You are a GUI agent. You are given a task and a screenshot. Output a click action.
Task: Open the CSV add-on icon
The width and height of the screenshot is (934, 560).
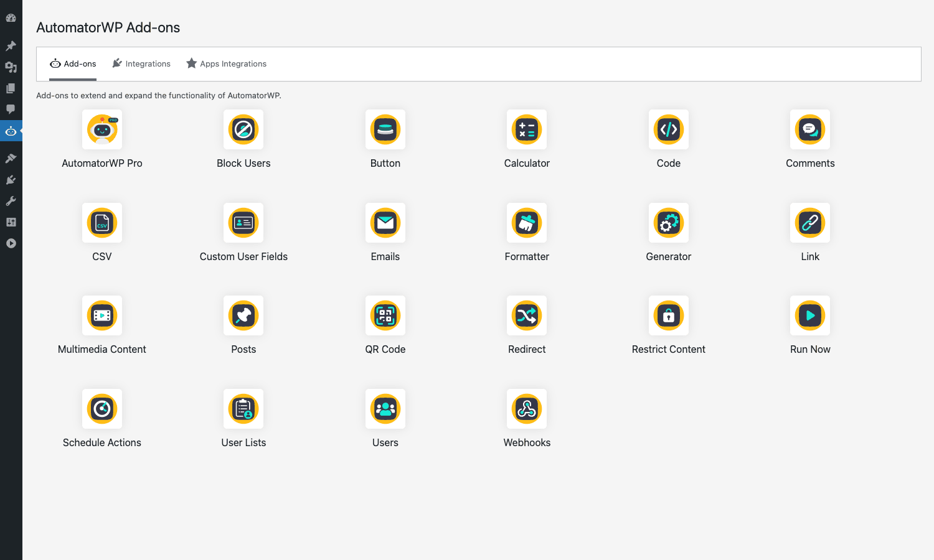click(102, 223)
